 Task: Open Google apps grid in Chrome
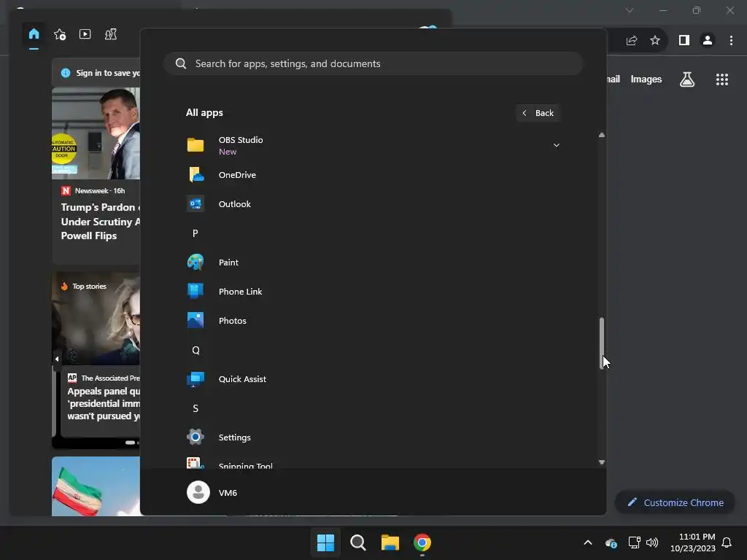721,79
